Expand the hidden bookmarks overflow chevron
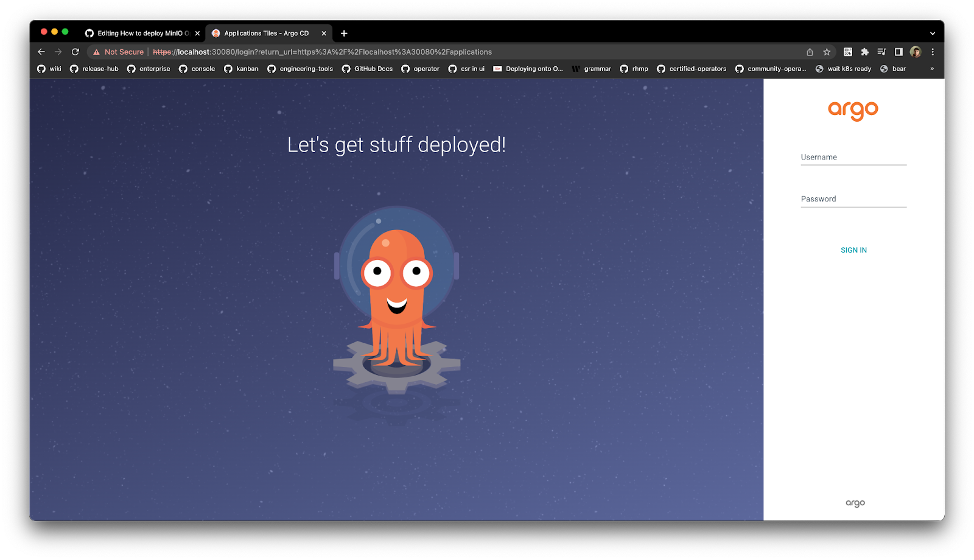This screenshot has width=974, height=560. pyautogui.click(x=931, y=69)
